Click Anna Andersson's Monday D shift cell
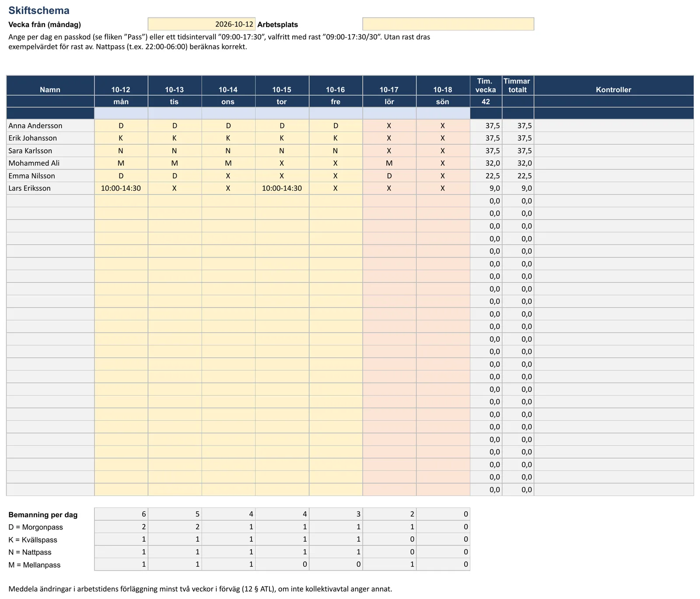Screen dimensions: 700x599 pyautogui.click(x=121, y=125)
